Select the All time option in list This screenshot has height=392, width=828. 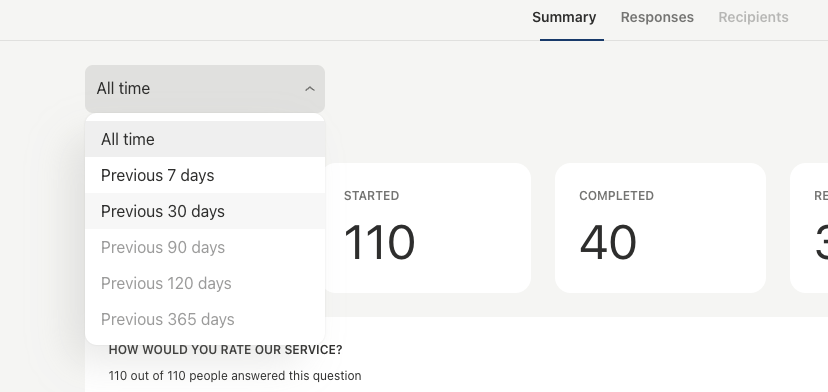click(x=205, y=139)
